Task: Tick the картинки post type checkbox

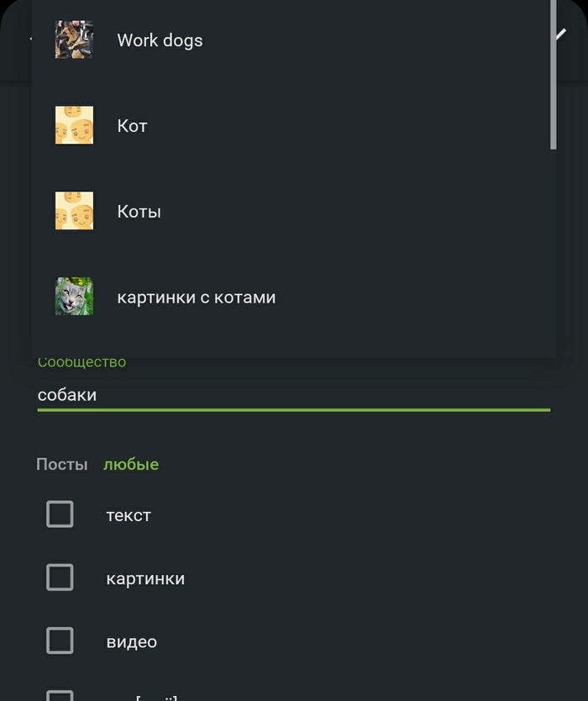Action: pos(60,577)
